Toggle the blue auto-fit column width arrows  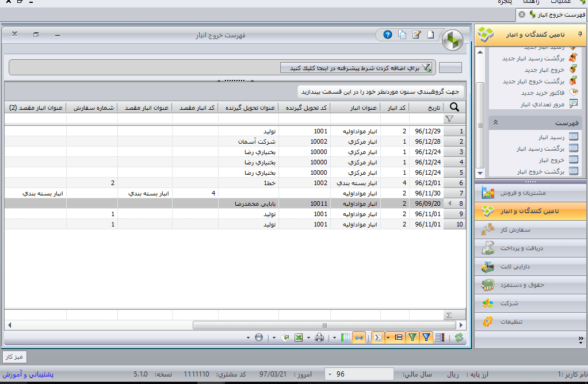(359, 337)
